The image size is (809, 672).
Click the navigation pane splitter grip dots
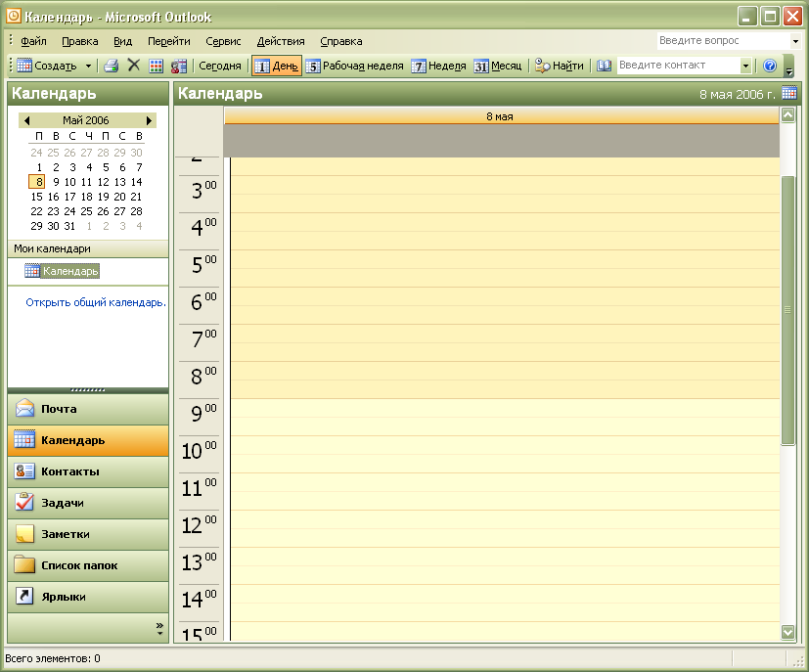88,390
